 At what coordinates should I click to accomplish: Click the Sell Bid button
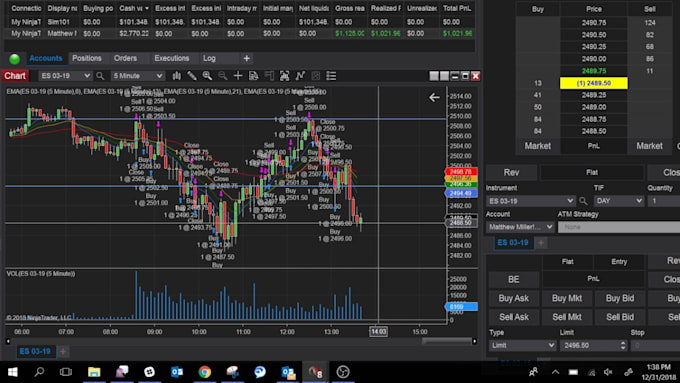(620, 317)
